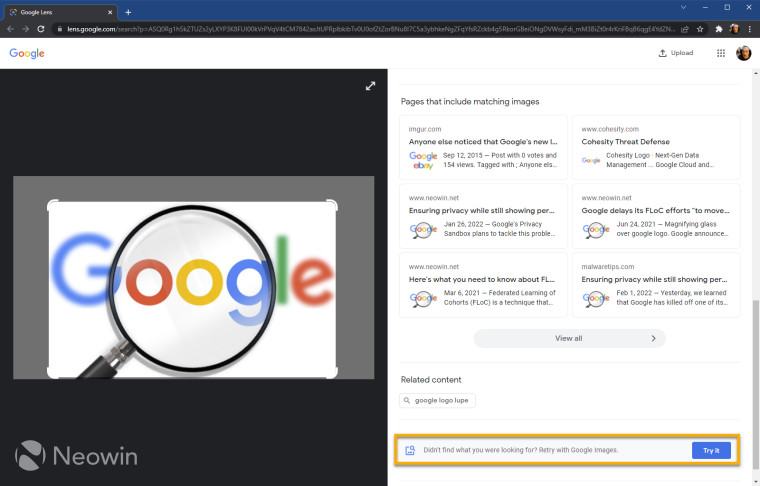
Task: Open the Google apps grid
Action: 721,53
